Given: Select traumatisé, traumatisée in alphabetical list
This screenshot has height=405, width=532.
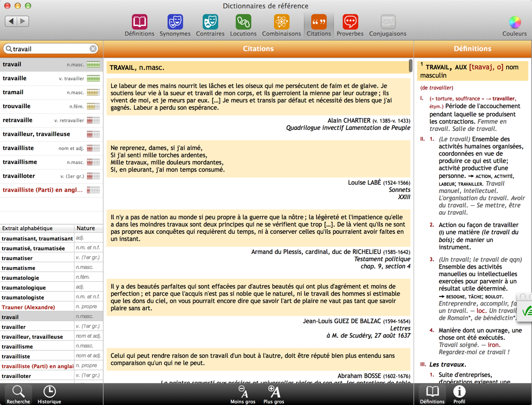Looking at the screenshot, I should (x=51, y=248).
